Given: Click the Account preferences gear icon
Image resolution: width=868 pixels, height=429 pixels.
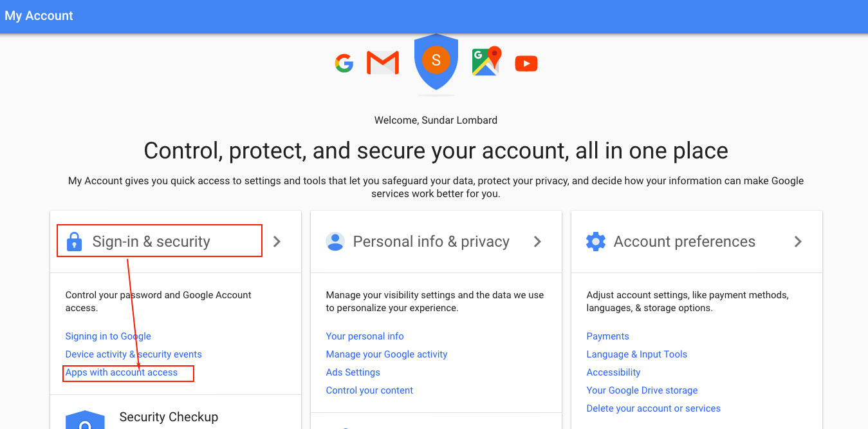Looking at the screenshot, I should (x=596, y=242).
